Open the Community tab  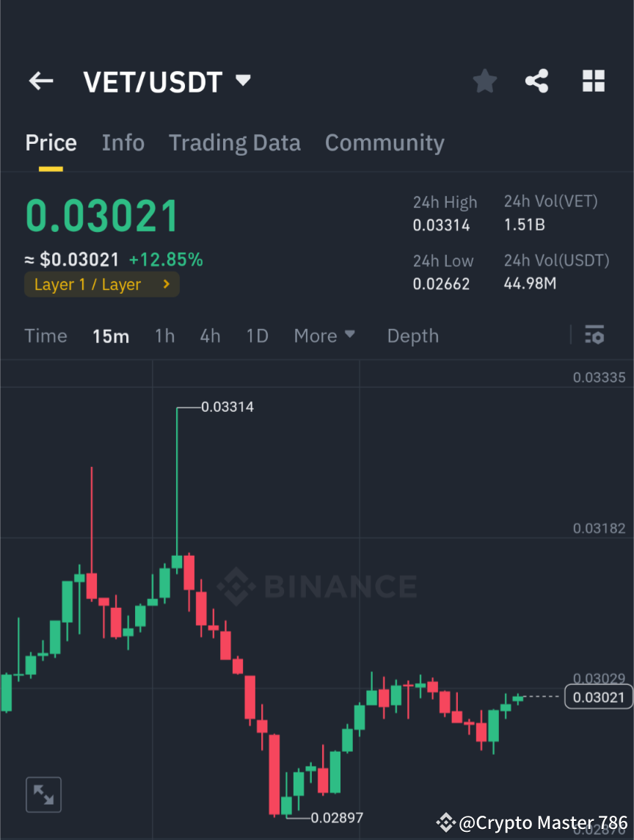(x=385, y=142)
